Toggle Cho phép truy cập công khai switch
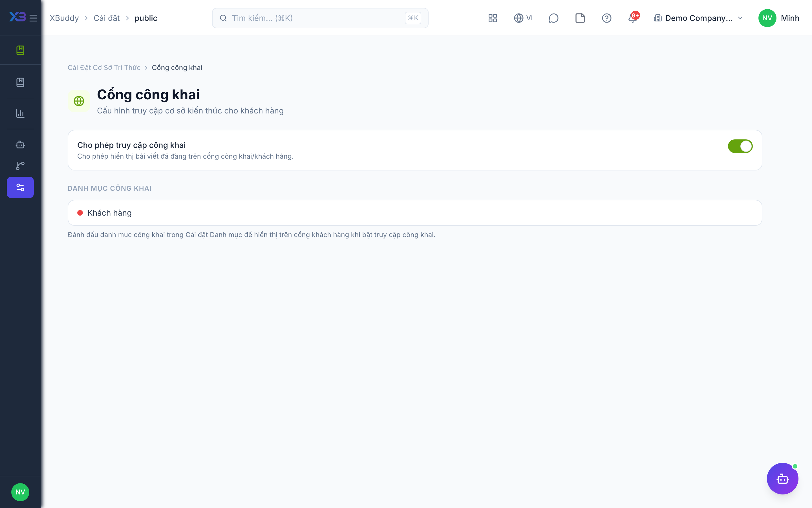Viewport: 812px width, 508px height. click(x=740, y=146)
